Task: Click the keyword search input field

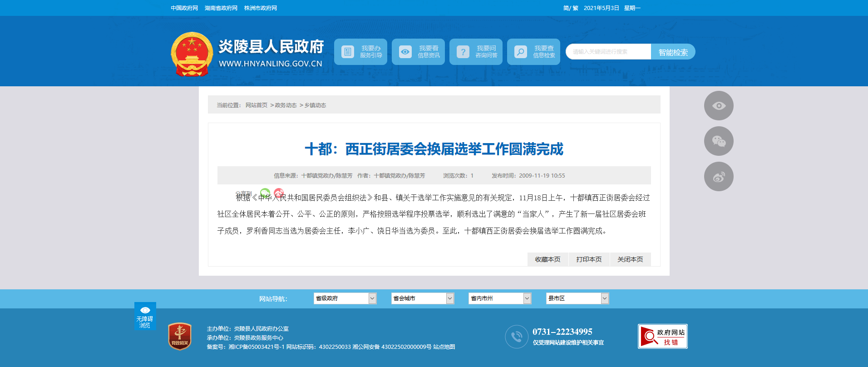Action: tap(608, 52)
